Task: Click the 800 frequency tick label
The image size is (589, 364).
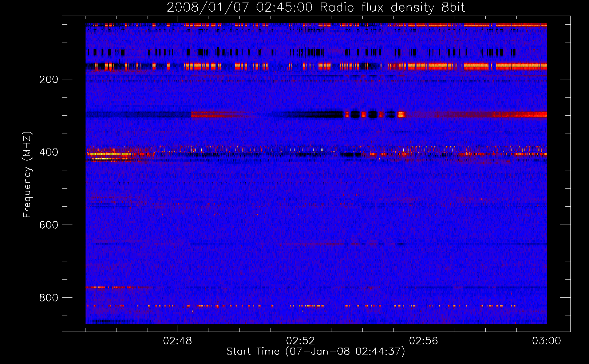Action: pos(49,298)
